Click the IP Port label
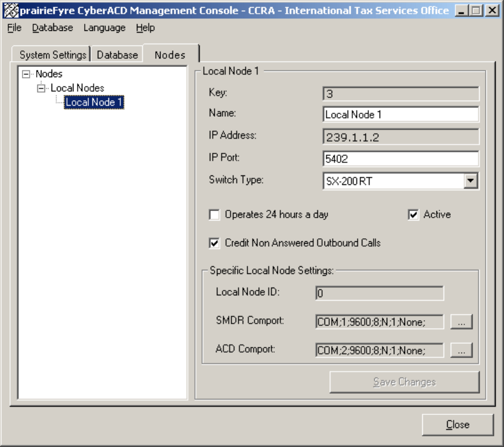This screenshot has width=504, height=447. point(224,157)
